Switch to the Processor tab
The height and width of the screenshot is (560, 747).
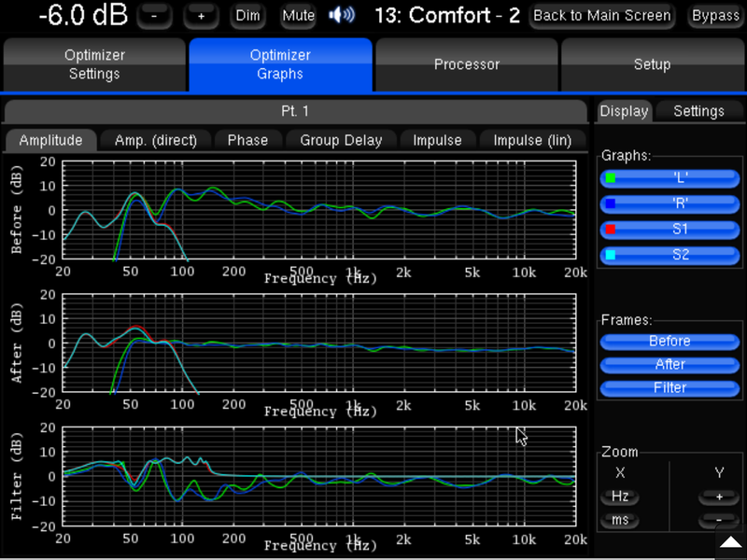(x=466, y=64)
